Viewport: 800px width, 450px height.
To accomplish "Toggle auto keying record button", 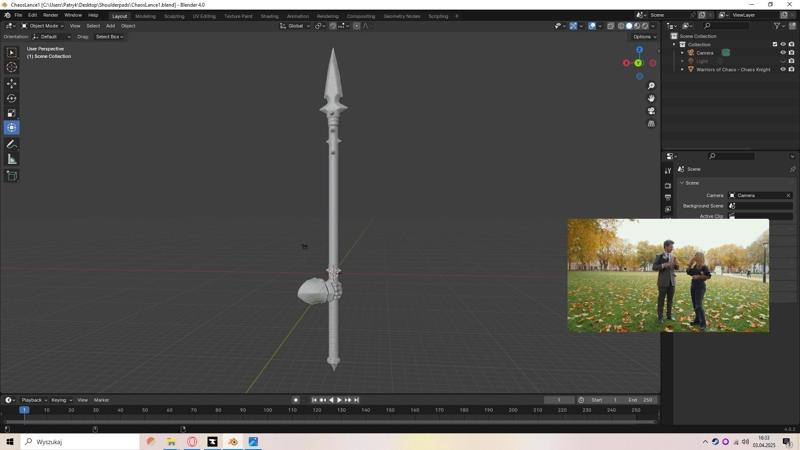I will pyautogui.click(x=295, y=400).
